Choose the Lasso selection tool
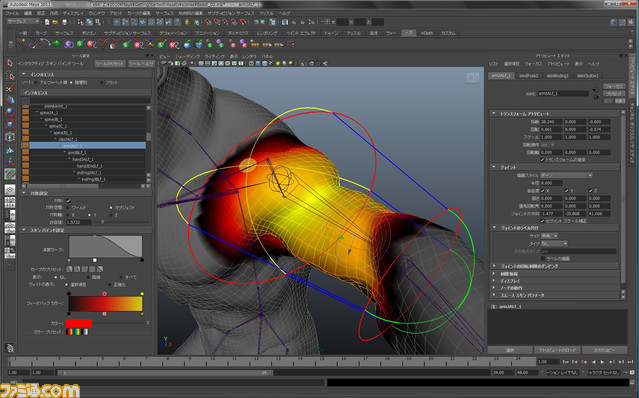 (x=10, y=76)
